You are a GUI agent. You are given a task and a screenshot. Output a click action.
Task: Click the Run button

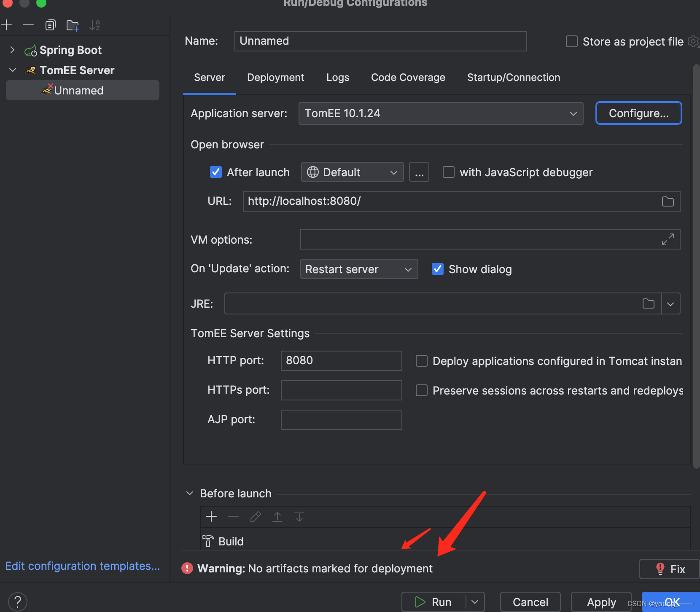tap(433, 602)
